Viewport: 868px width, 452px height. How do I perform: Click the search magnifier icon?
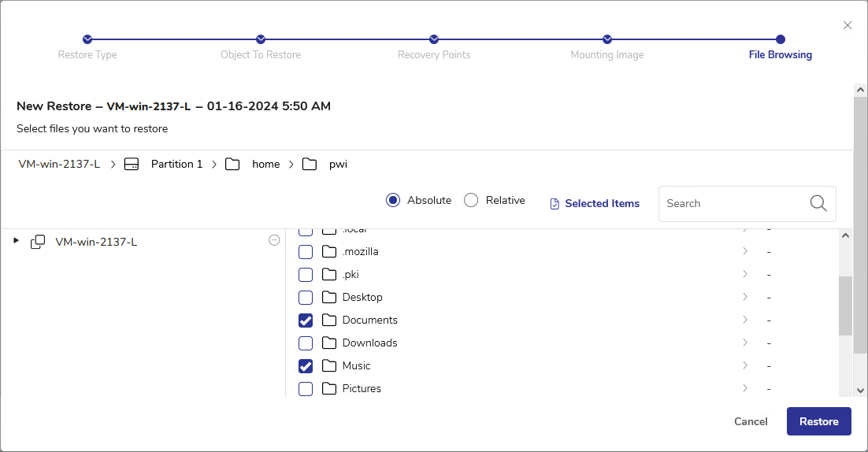tap(818, 203)
